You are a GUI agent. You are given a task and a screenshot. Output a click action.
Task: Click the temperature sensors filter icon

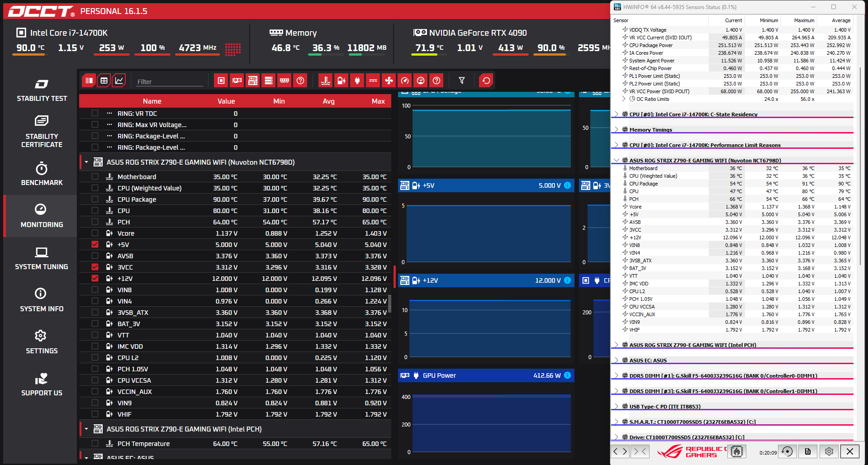coord(325,81)
